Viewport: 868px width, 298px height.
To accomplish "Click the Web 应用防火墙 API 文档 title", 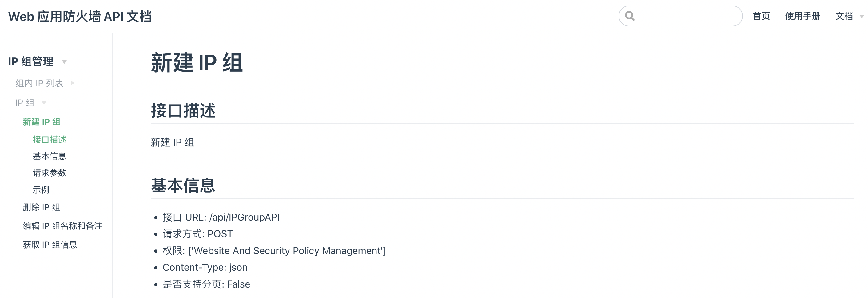I will [x=80, y=17].
